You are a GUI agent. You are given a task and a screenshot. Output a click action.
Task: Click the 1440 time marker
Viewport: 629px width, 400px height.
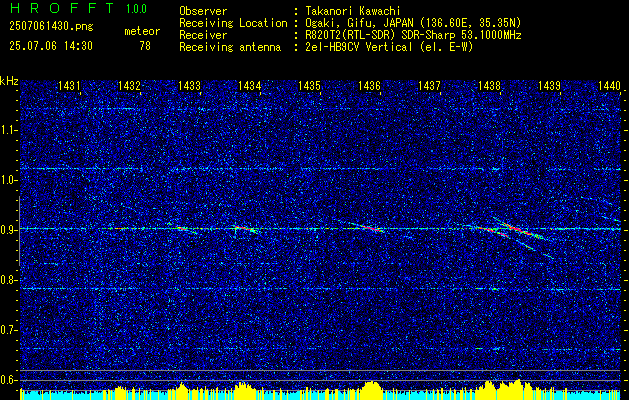click(609, 85)
